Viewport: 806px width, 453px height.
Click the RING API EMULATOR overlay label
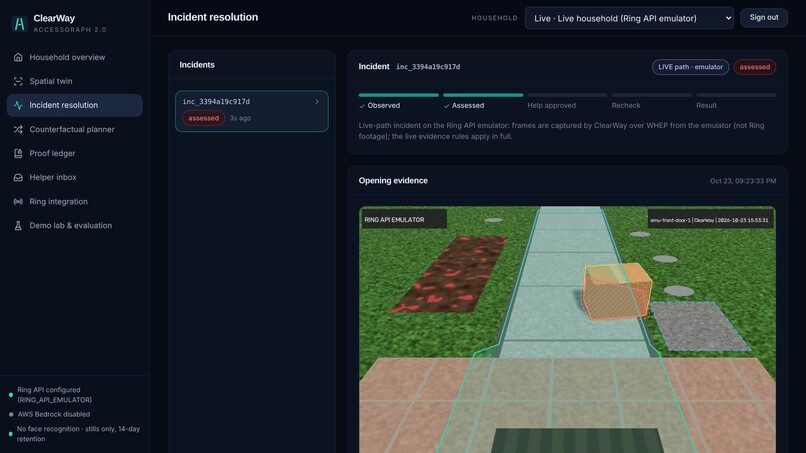click(x=403, y=220)
